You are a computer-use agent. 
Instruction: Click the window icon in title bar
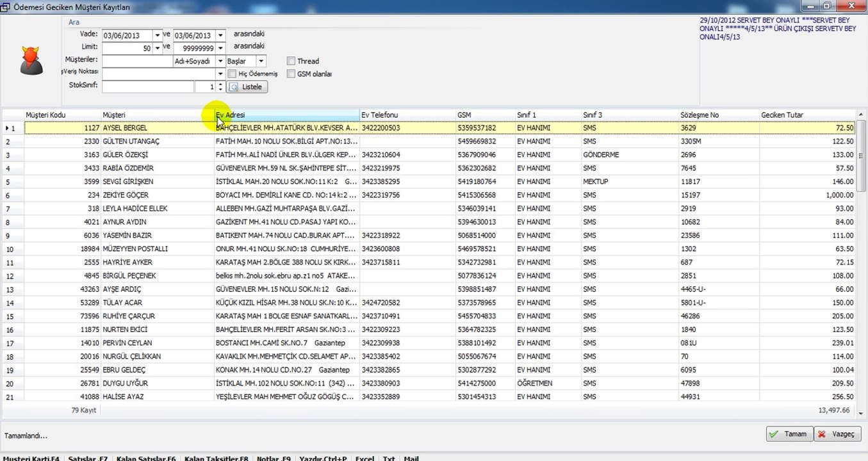coord(6,6)
